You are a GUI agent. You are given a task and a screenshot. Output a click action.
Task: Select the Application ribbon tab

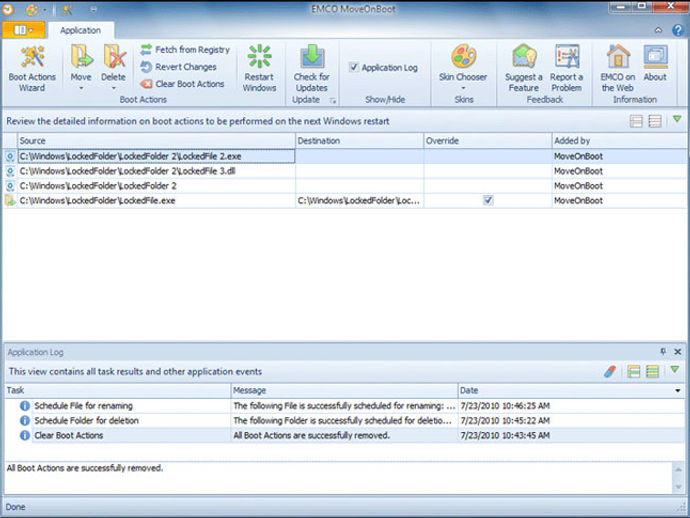coord(81,30)
